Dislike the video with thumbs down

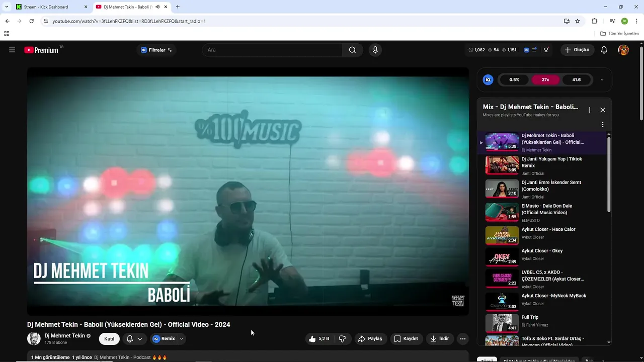342,339
